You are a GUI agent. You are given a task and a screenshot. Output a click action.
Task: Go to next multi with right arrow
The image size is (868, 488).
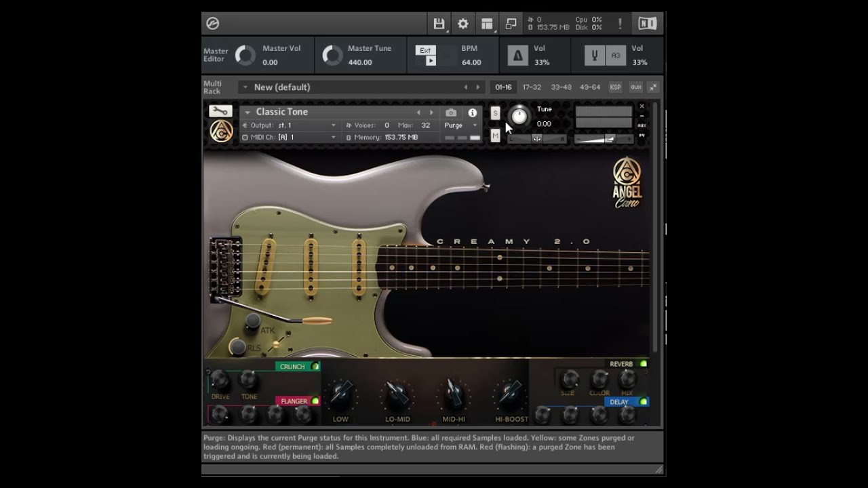point(478,87)
